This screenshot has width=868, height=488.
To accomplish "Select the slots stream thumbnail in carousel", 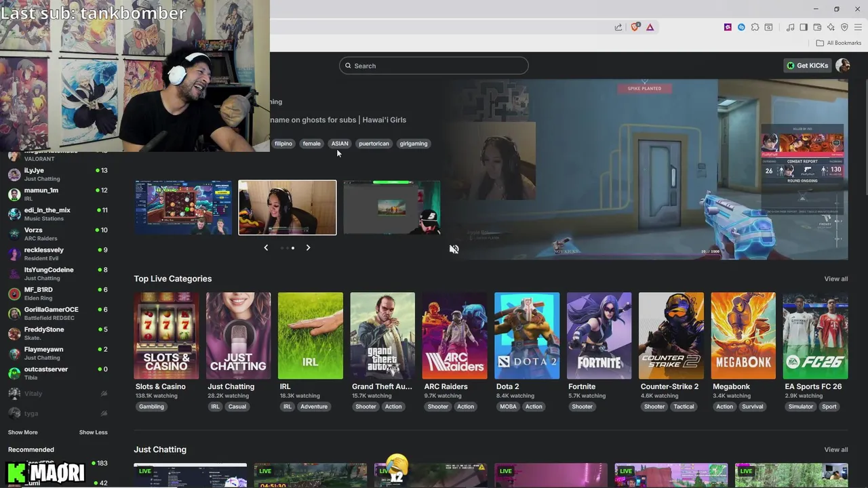I will [183, 207].
